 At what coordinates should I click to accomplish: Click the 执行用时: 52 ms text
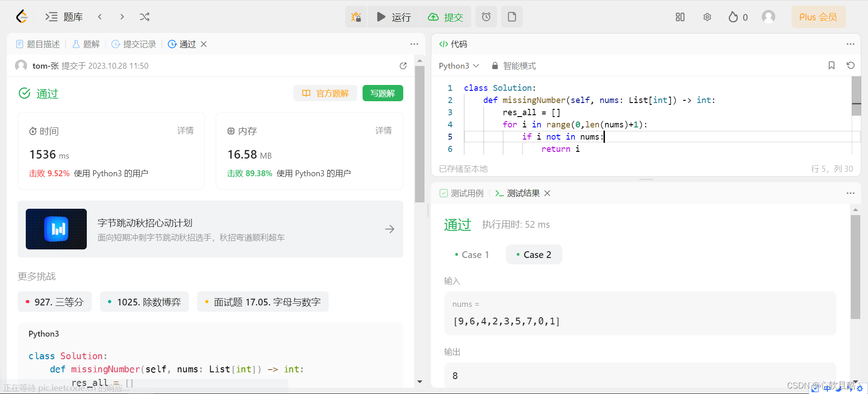pos(516,225)
